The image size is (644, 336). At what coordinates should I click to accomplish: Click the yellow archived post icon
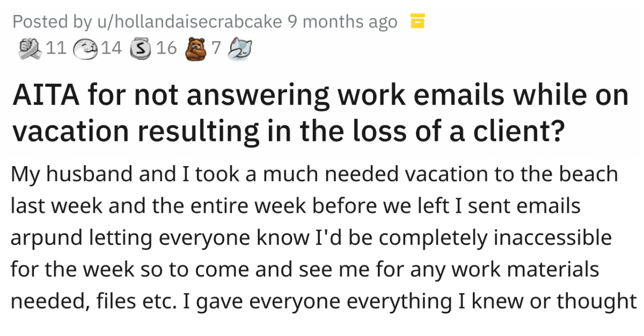click(x=417, y=21)
